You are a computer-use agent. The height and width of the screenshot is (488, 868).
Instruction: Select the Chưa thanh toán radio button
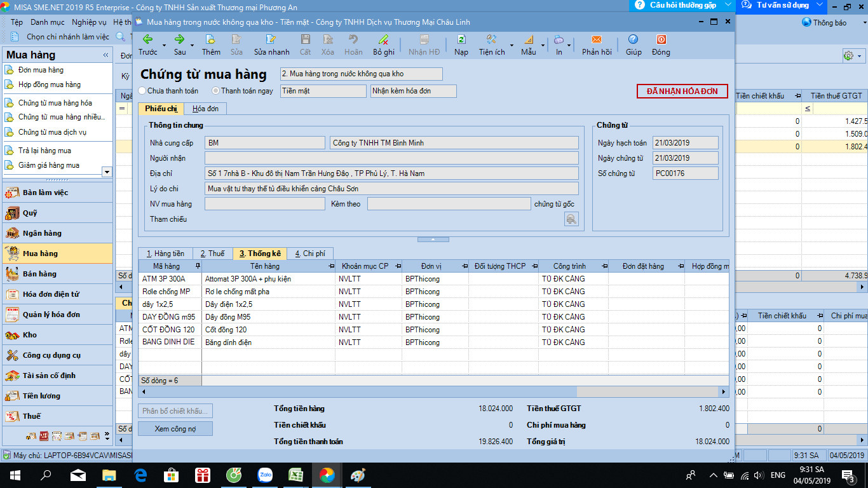click(x=142, y=91)
